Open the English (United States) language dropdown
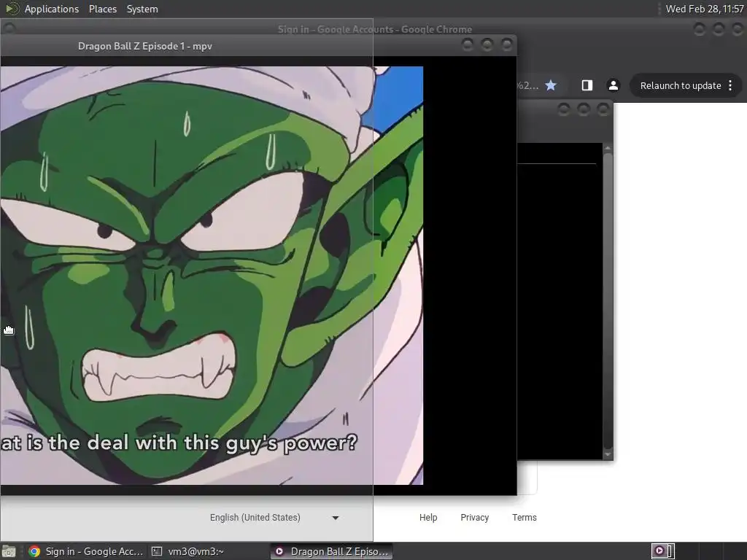The image size is (747, 560). click(x=274, y=518)
